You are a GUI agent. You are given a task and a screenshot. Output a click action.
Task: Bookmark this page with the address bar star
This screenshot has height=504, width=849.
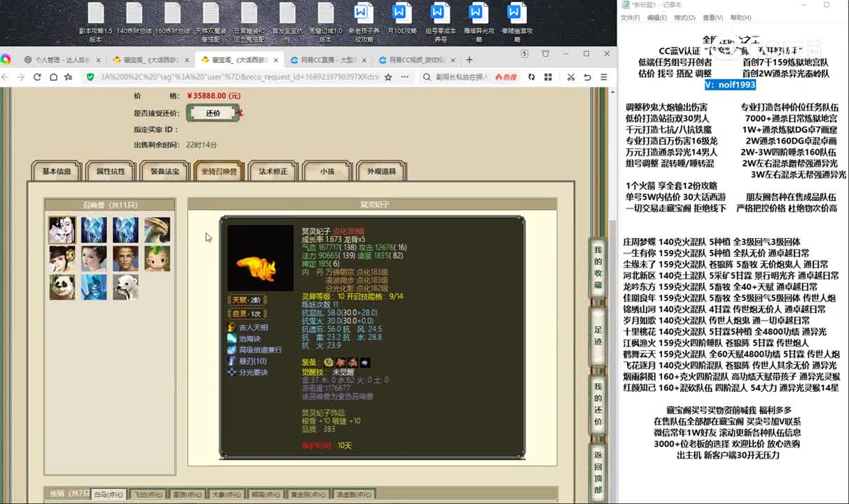pyautogui.click(x=388, y=77)
